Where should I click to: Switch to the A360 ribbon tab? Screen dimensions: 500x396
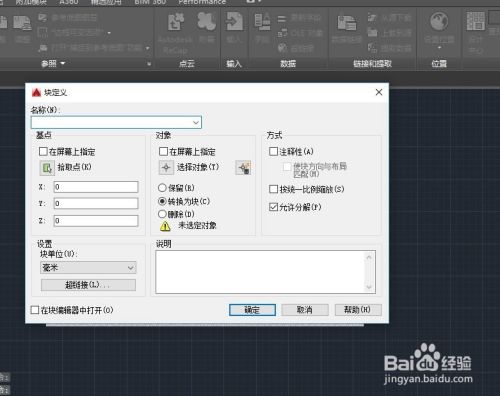tap(69, 2)
